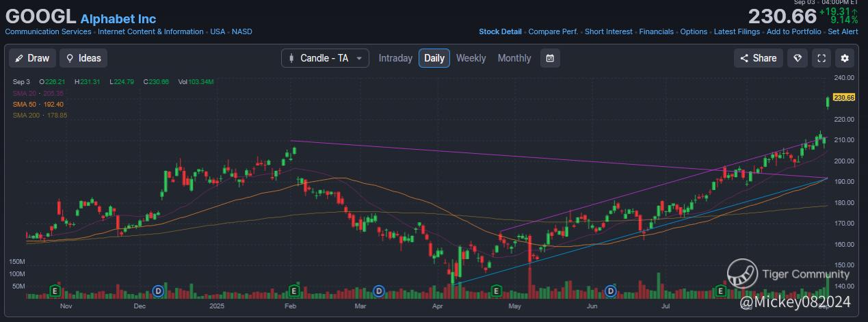This screenshot has height=322, width=868.
Task: Click the earnings E marker in late April
Action: (x=497, y=291)
